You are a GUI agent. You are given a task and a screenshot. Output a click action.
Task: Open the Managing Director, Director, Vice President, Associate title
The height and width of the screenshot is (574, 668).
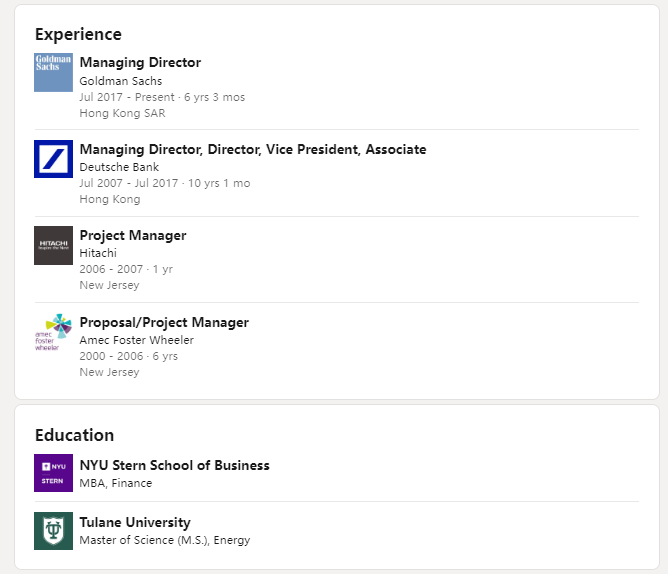click(253, 150)
